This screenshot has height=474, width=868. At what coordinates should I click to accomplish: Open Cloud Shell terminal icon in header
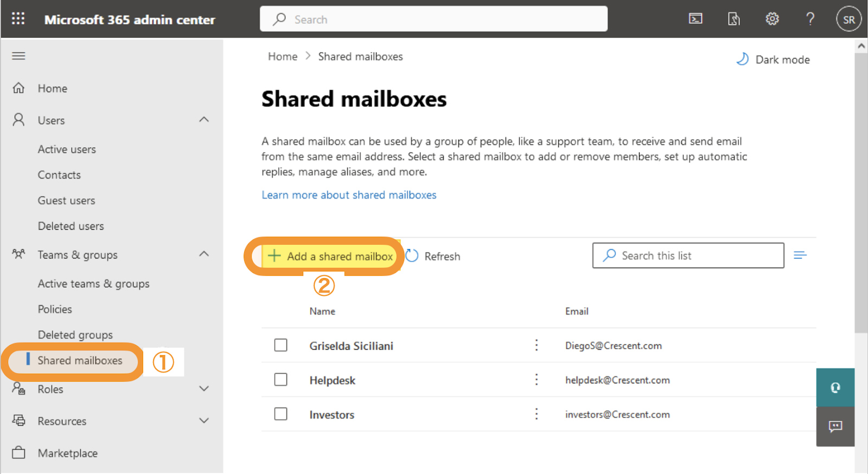[695, 19]
